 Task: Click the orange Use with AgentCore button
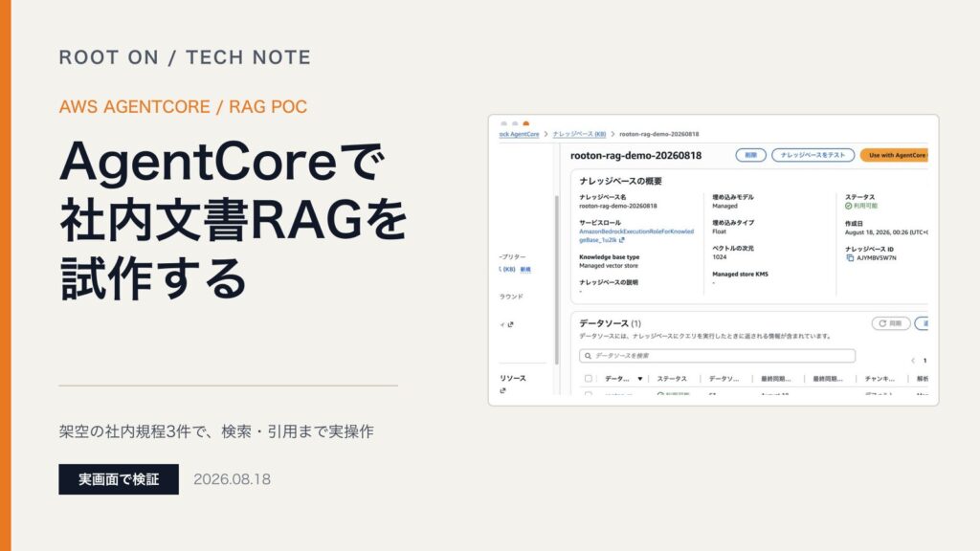click(x=895, y=155)
